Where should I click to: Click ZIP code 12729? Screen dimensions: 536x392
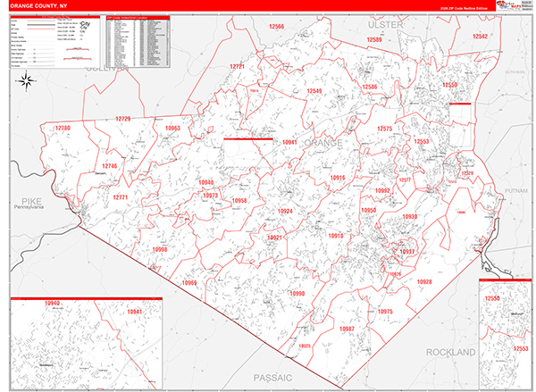pyautogui.click(x=122, y=119)
